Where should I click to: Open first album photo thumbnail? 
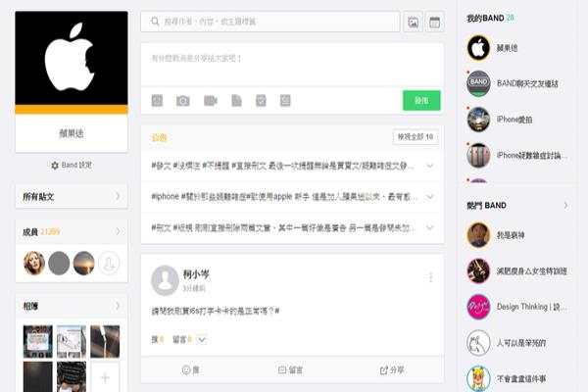(38, 341)
